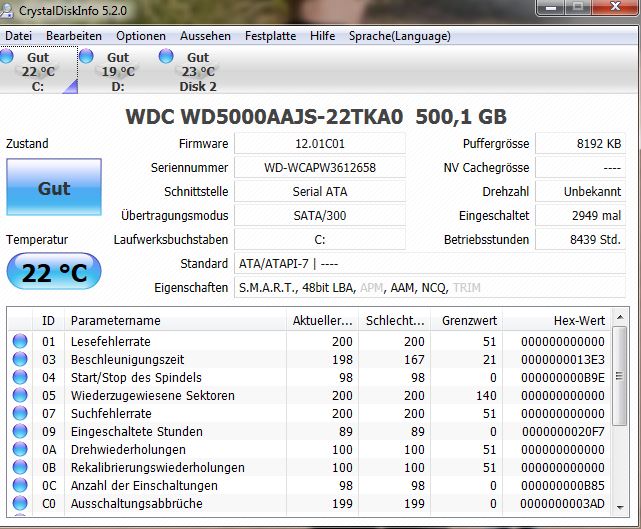Click the Laufwerksbuchstaben value C:
The image size is (641, 529).
pos(320,240)
